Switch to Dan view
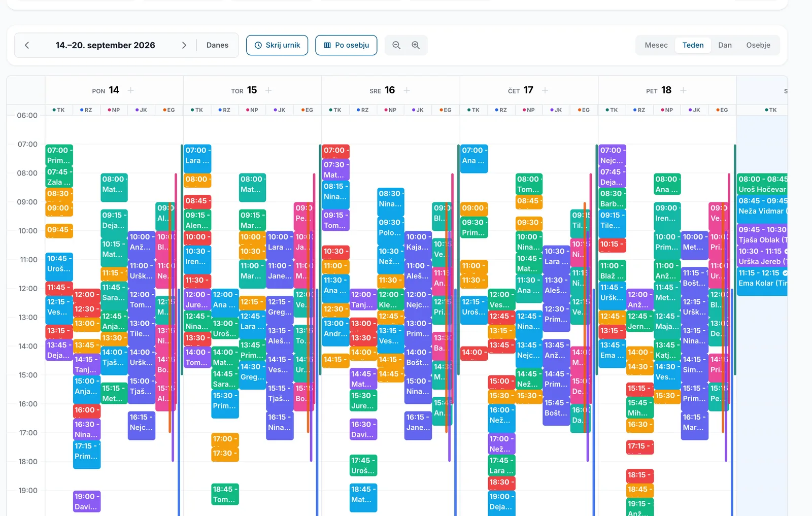 tap(725, 45)
